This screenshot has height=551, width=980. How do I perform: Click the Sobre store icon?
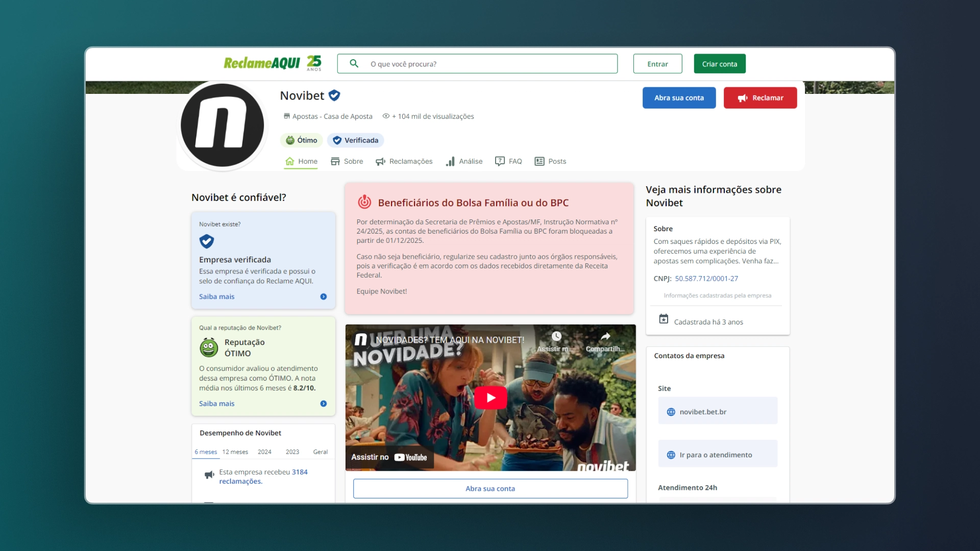tap(335, 161)
